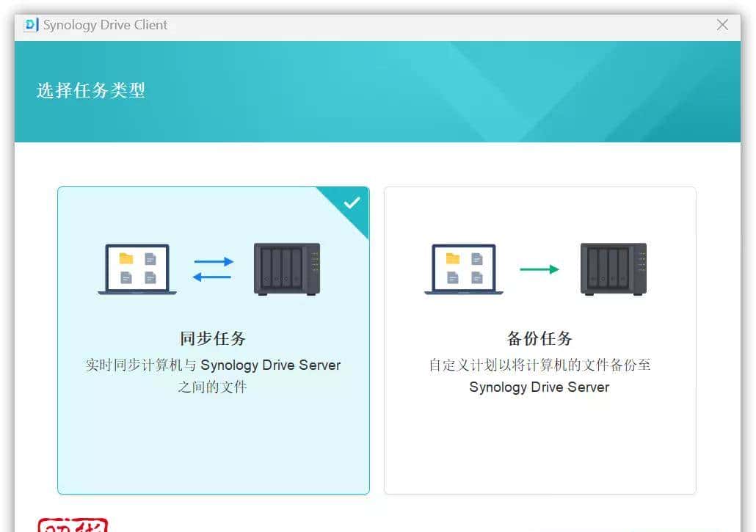
Task: Click the 选择任务类型 header text
Action: pos(90,90)
